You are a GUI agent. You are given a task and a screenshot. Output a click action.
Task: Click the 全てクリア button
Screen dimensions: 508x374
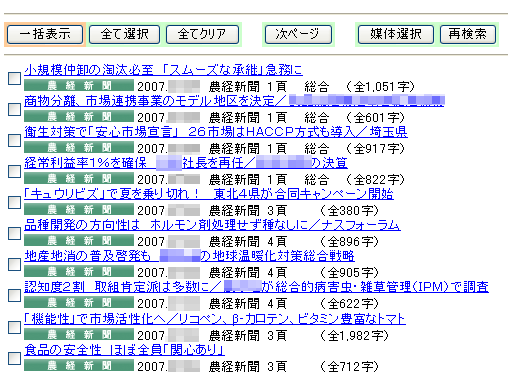[x=202, y=34]
